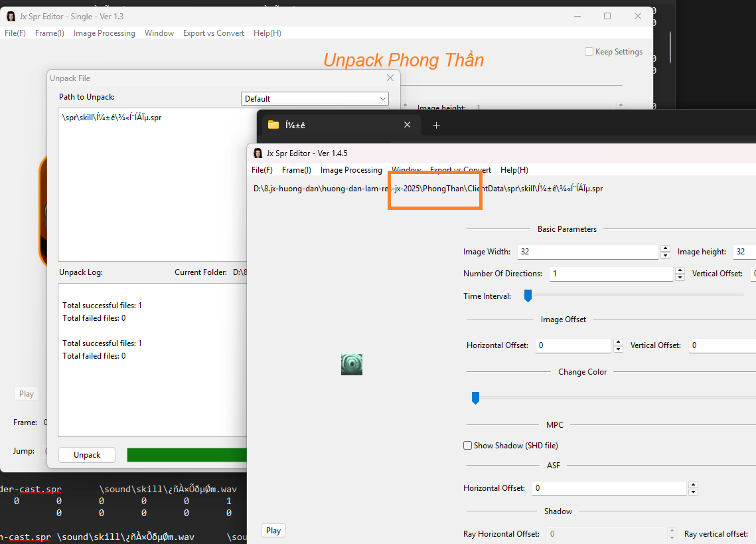Open Export vs Convert menu in Single editor
The image size is (756, 544).
click(213, 33)
